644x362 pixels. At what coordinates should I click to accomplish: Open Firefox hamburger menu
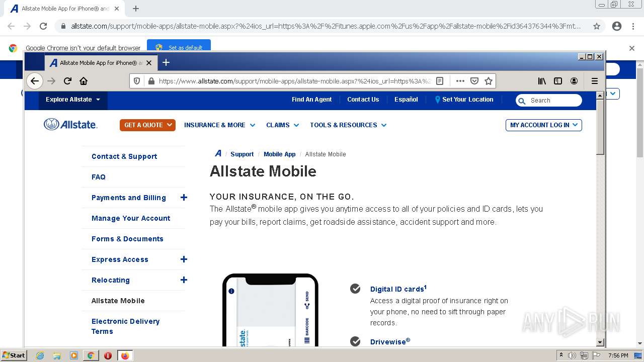point(594,81)
